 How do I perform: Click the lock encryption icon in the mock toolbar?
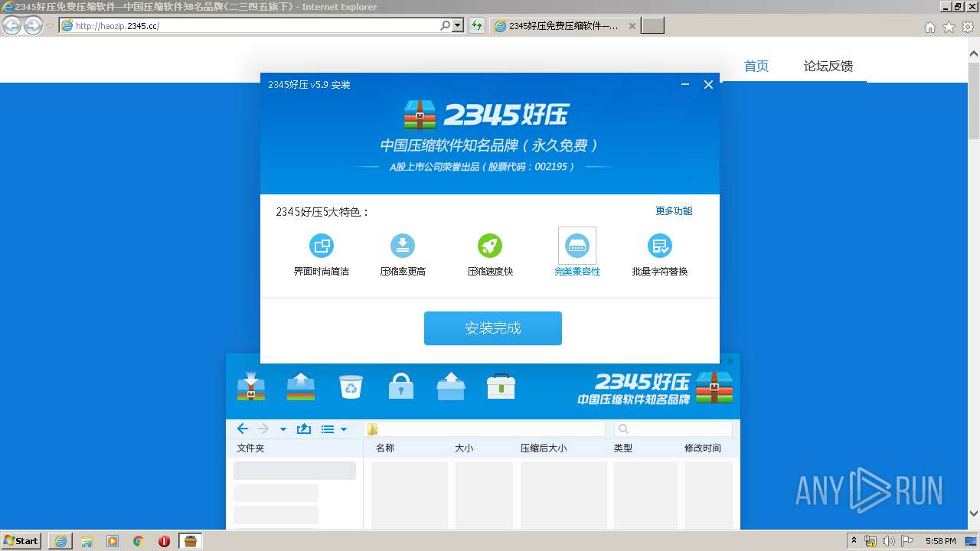401,386
